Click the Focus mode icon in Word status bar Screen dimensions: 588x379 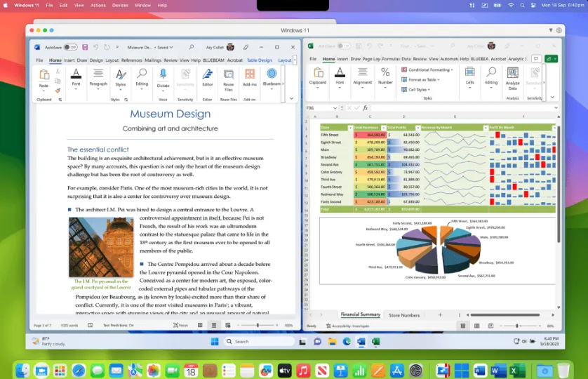click(180, 326)
